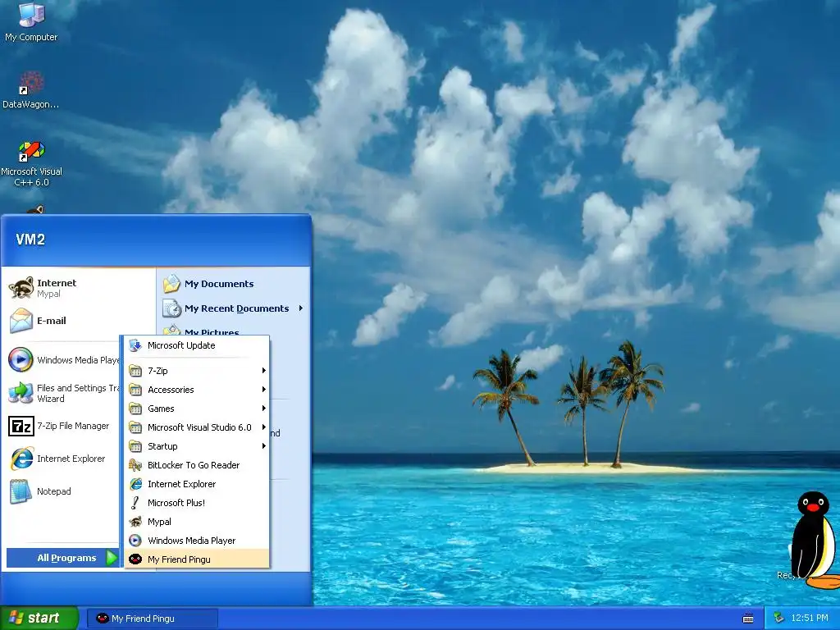Viewport: 840px width, 630px height.
Task: Click the Notepad text label
Action: tap(53, 491)
